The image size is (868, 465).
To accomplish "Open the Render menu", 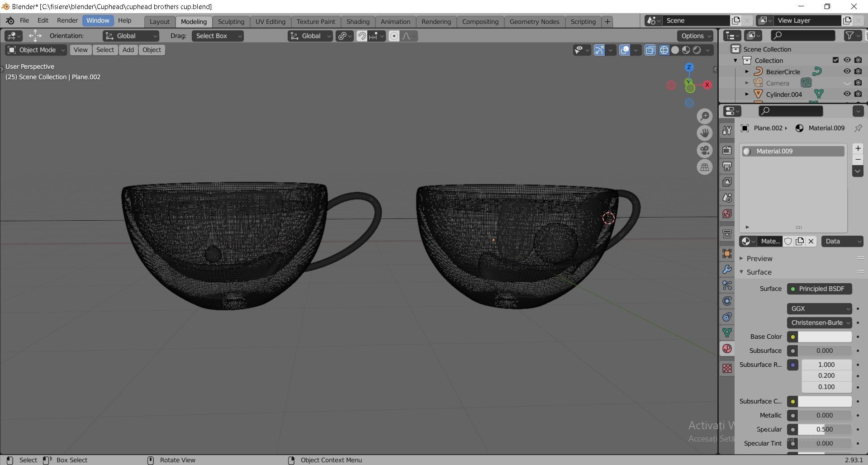I will pos(67,20).
